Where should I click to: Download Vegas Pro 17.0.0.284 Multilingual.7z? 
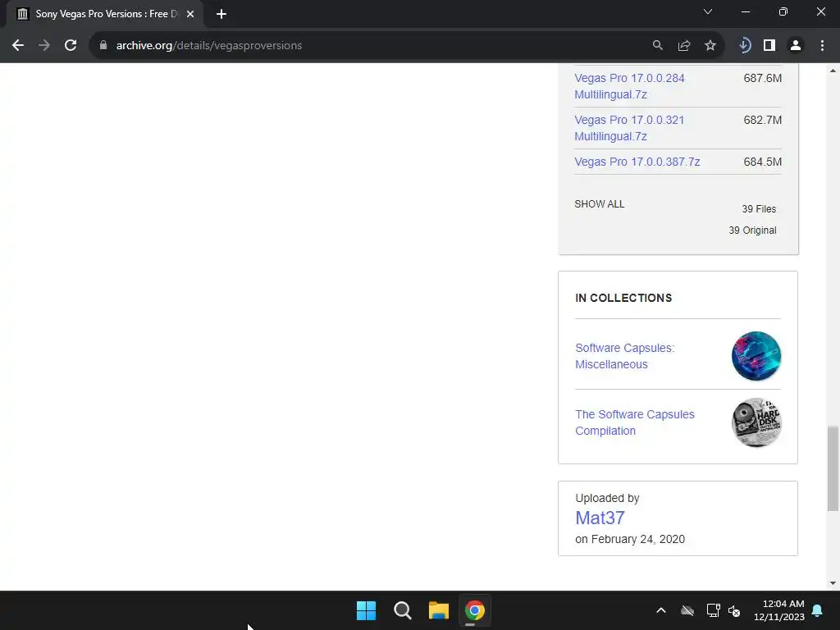click(x=629, y=86)
